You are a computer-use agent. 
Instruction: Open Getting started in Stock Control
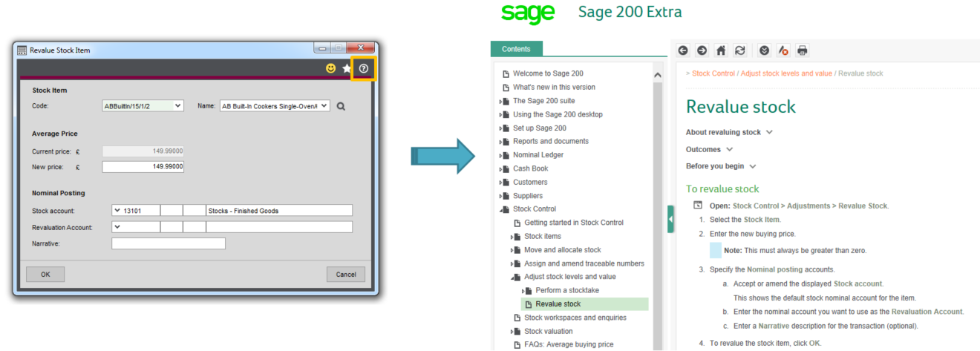(x=574, y=223)
